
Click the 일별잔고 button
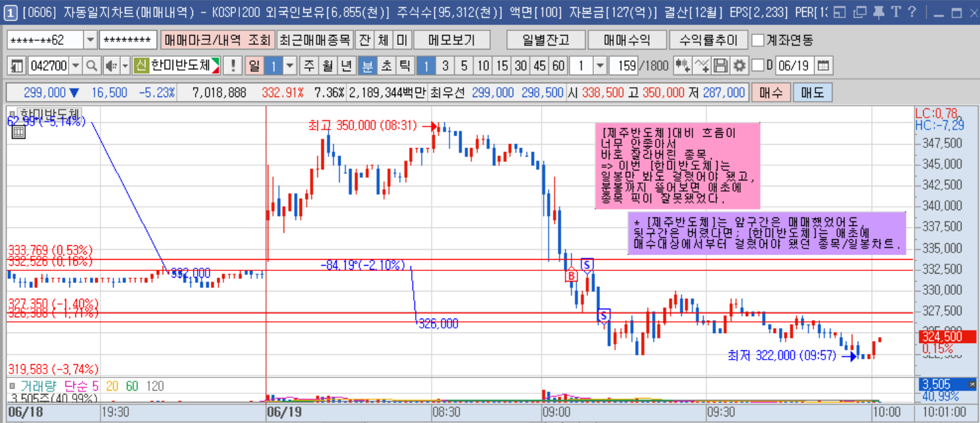pyautogui.click(x=546, y=40)
